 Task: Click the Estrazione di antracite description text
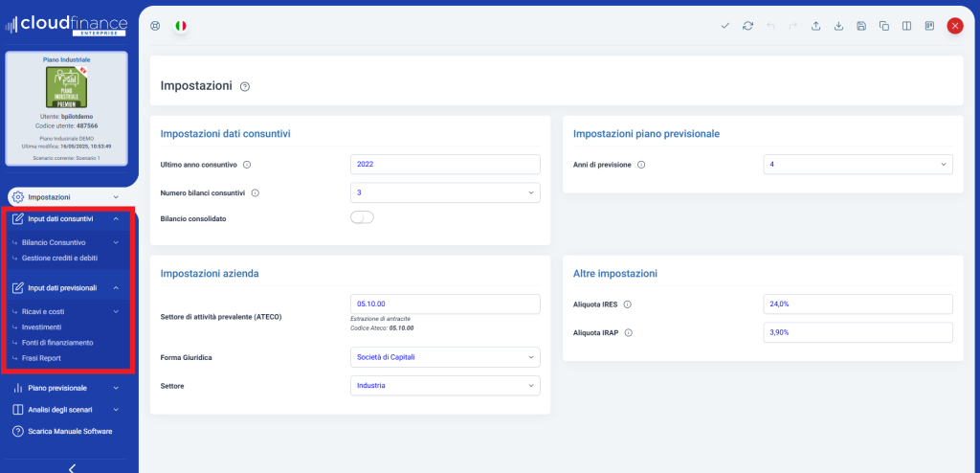click(380, 319)
